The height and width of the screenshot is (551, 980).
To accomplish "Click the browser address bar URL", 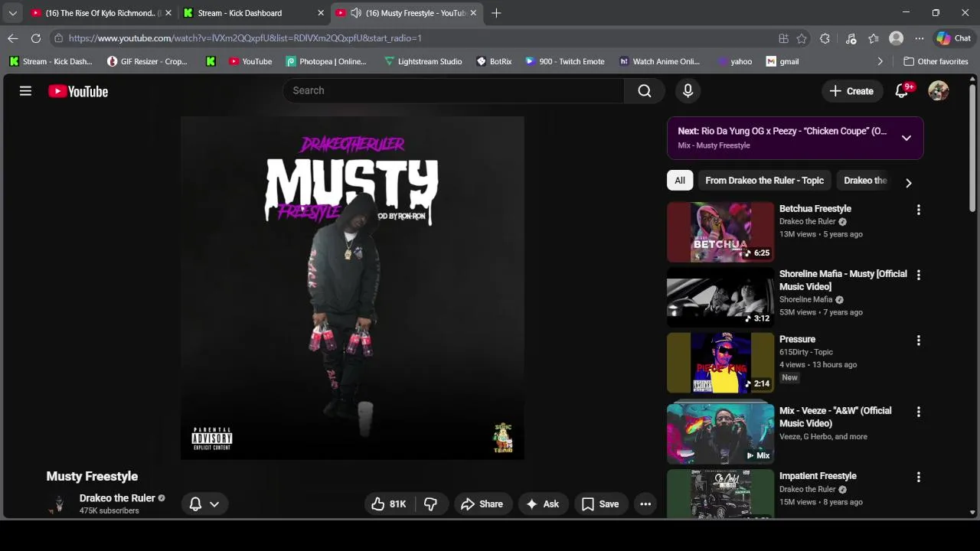I will 245,38.
